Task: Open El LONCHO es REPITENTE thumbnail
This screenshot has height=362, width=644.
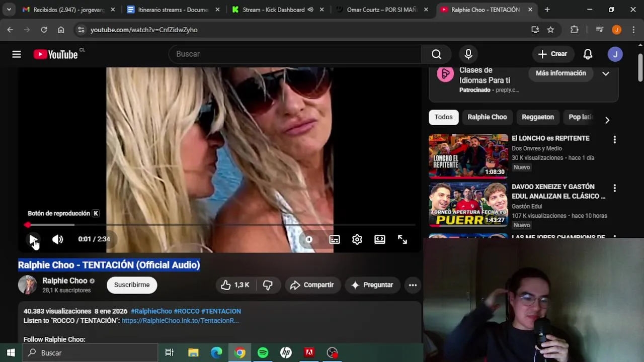Action: point(468,156)
